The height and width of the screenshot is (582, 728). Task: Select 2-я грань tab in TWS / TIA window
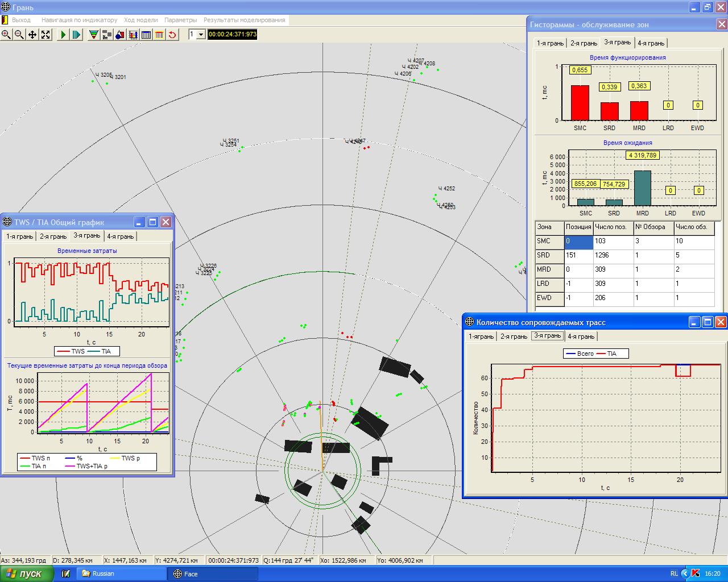(x=53, y=236)
